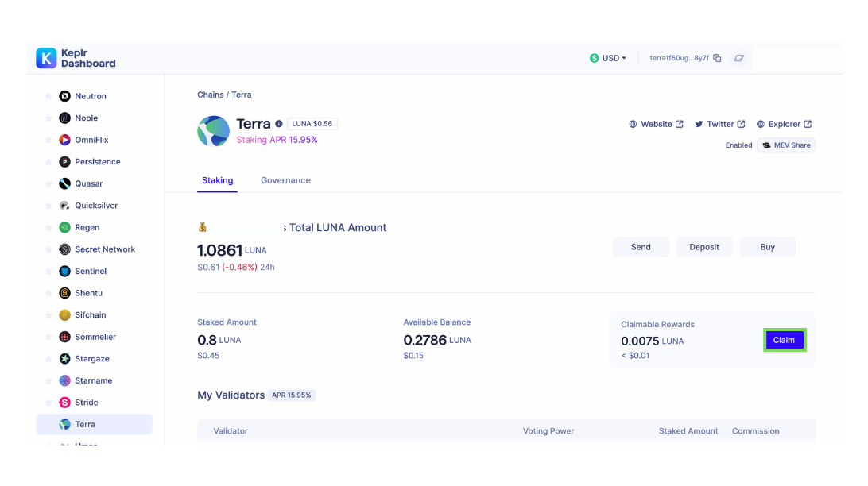Favorite Regen with its star

click(x=48, y=227)
